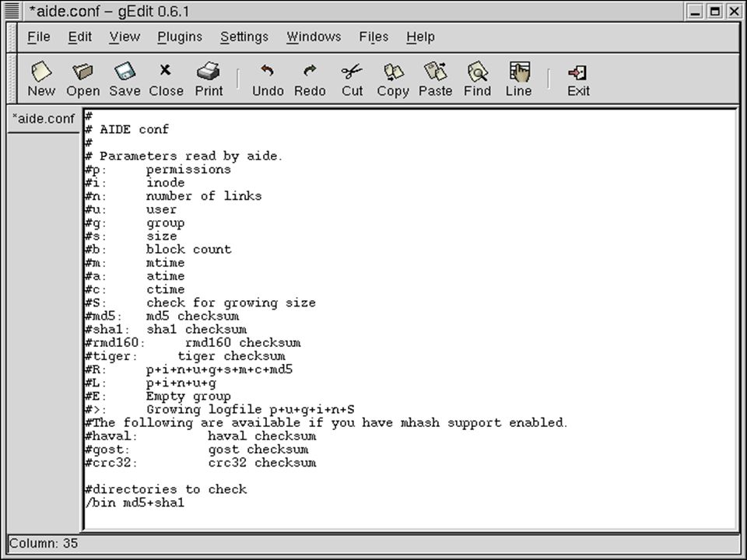Cut selection with scissors Cut icon
The image size is (747, 560).
click(x=352, y=79)
